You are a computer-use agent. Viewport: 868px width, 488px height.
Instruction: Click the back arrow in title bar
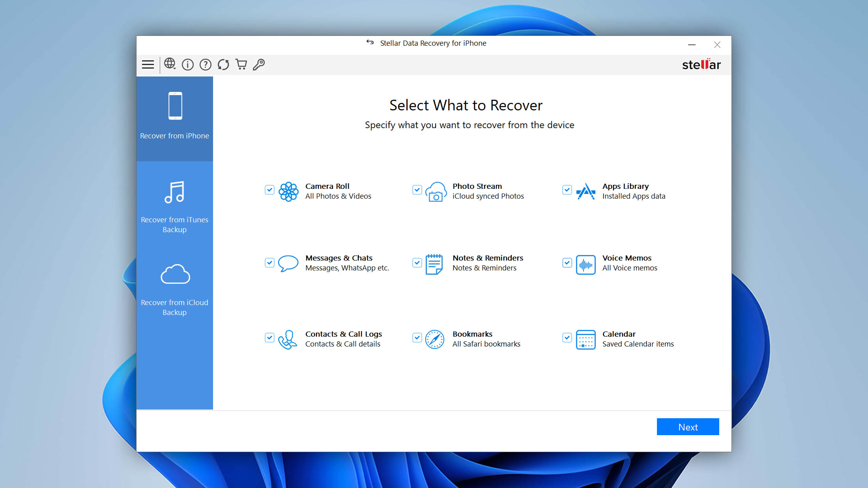click(x=370, y=42)
